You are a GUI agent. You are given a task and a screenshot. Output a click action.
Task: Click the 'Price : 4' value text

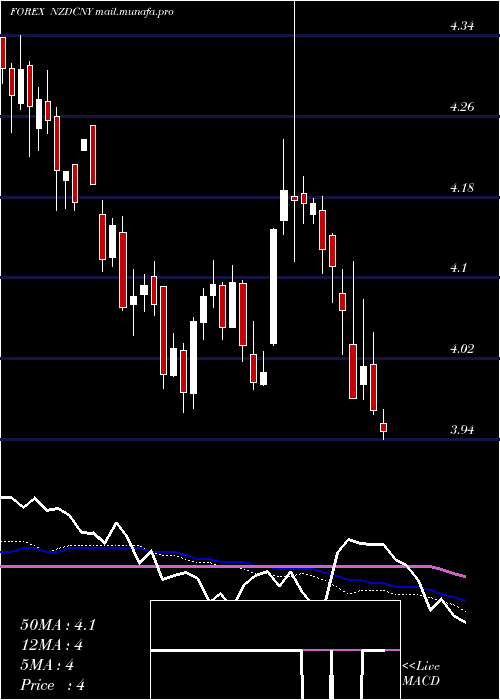pos(53,685)
